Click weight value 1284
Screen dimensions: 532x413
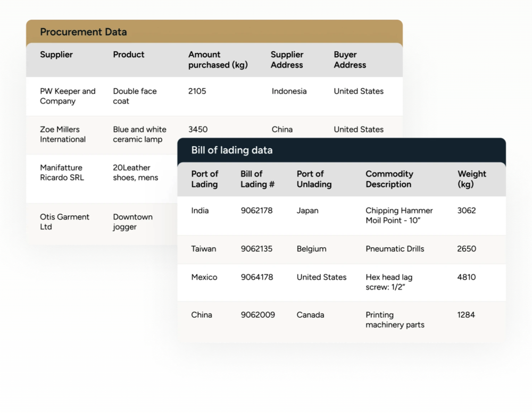[x=466, y=315]
